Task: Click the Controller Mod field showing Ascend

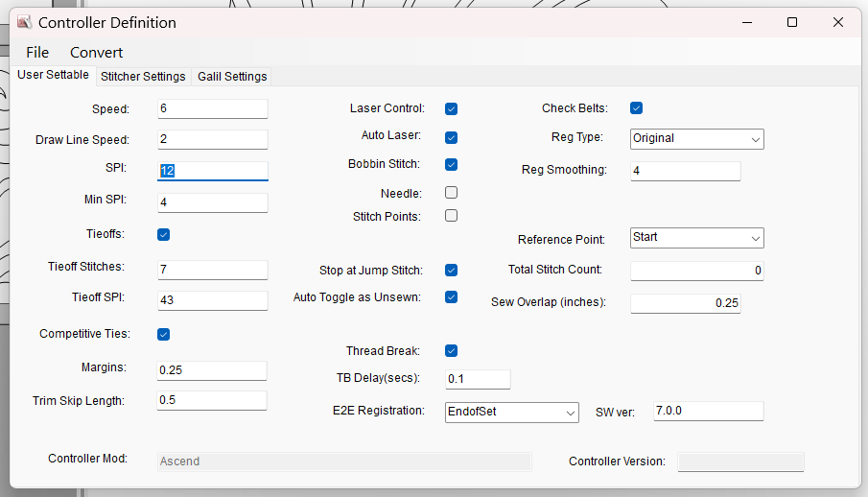Action: [344, 461]
